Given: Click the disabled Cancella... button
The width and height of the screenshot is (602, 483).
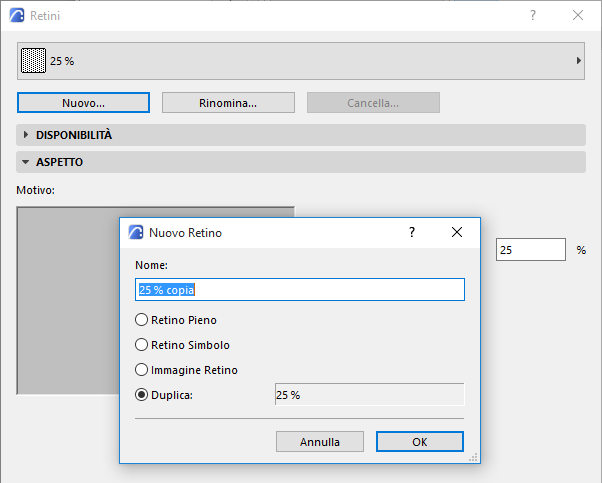Looking at the screenshot, I should [373, 103].
